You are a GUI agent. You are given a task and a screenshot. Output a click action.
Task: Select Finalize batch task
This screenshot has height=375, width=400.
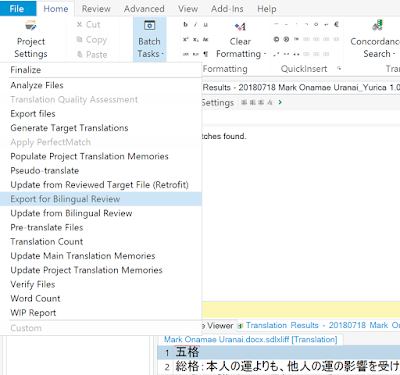101,70
